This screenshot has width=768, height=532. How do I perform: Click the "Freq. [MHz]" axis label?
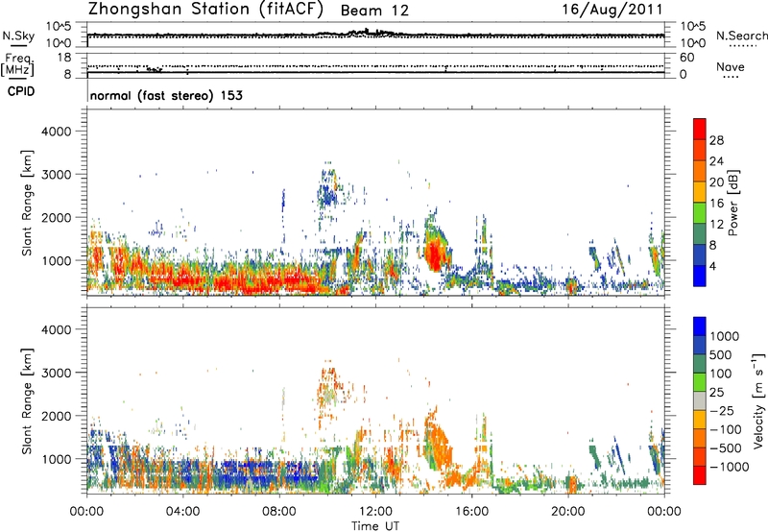point(17,64)
